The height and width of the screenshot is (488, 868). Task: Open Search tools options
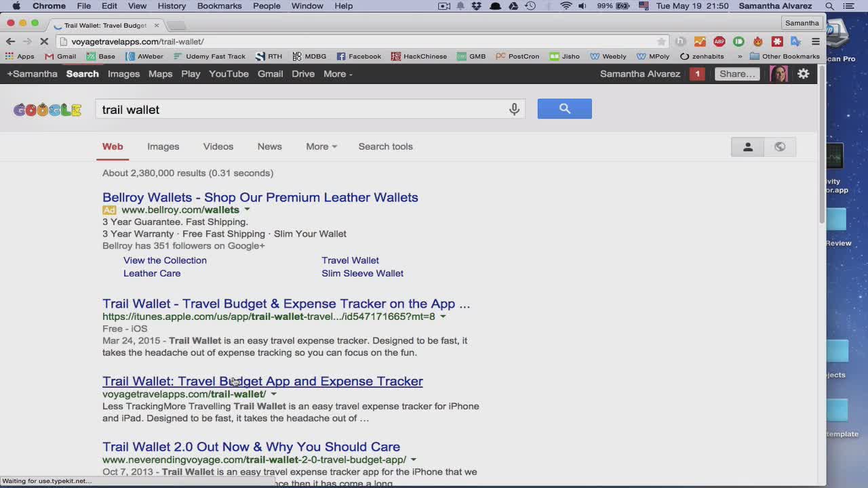(x=385, y=146)
